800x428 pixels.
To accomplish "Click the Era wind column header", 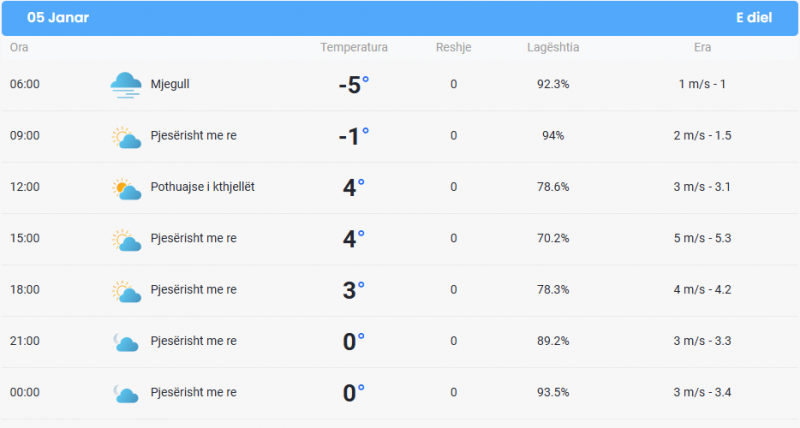I will pos(702,48).
